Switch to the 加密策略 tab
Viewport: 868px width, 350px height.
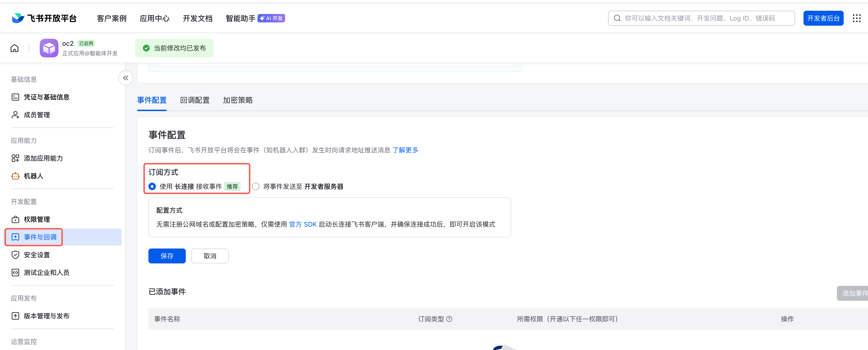(x=237, y=100)
